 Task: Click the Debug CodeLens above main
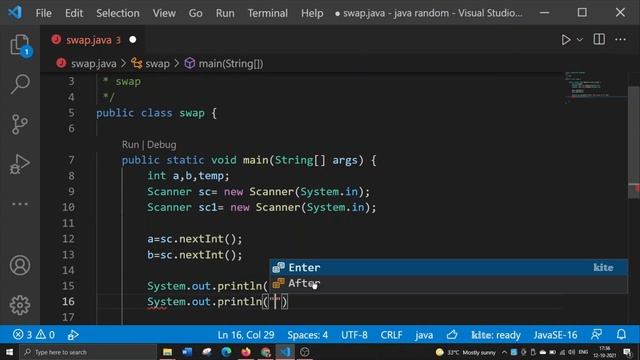pos(162,144)
